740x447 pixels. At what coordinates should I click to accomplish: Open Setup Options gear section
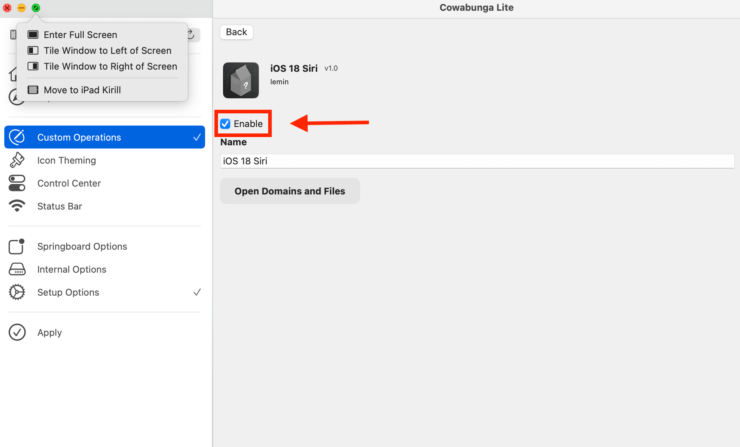click(67, 292)
